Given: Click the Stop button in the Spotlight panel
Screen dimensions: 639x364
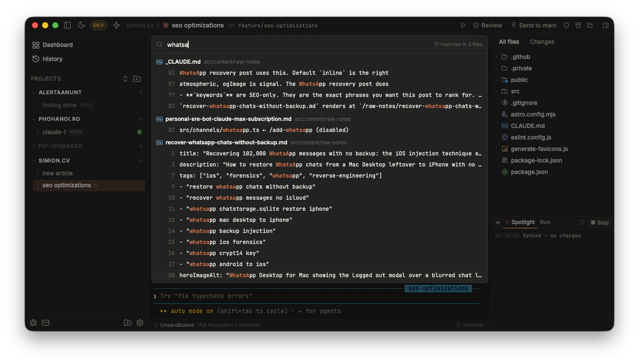Looking at the screenshot, I should (600, 222).
